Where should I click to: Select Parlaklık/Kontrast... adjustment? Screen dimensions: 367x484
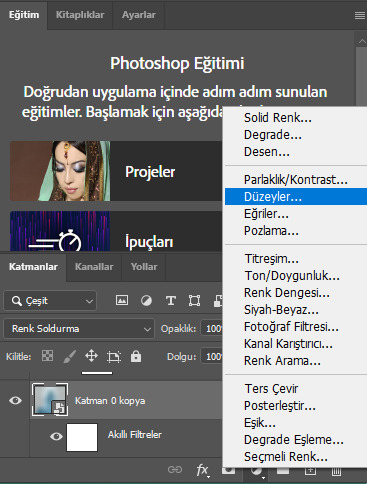click(296, 180)
